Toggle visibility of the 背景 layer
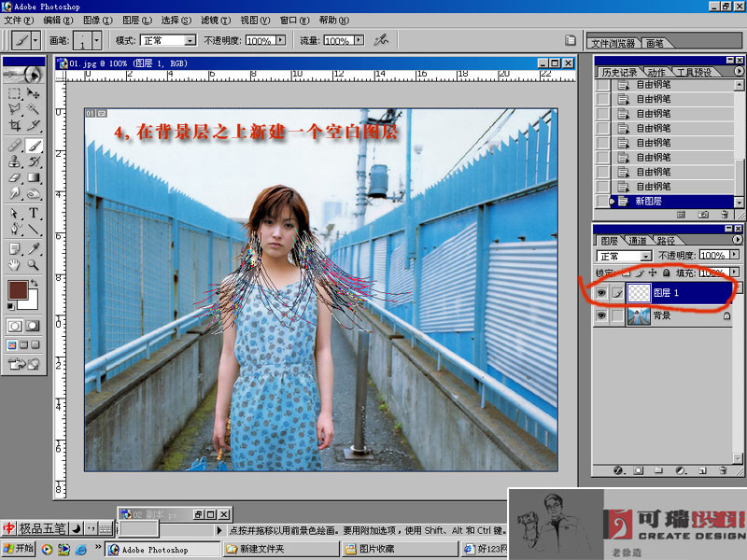747x560 pixels. coord(601,316)
